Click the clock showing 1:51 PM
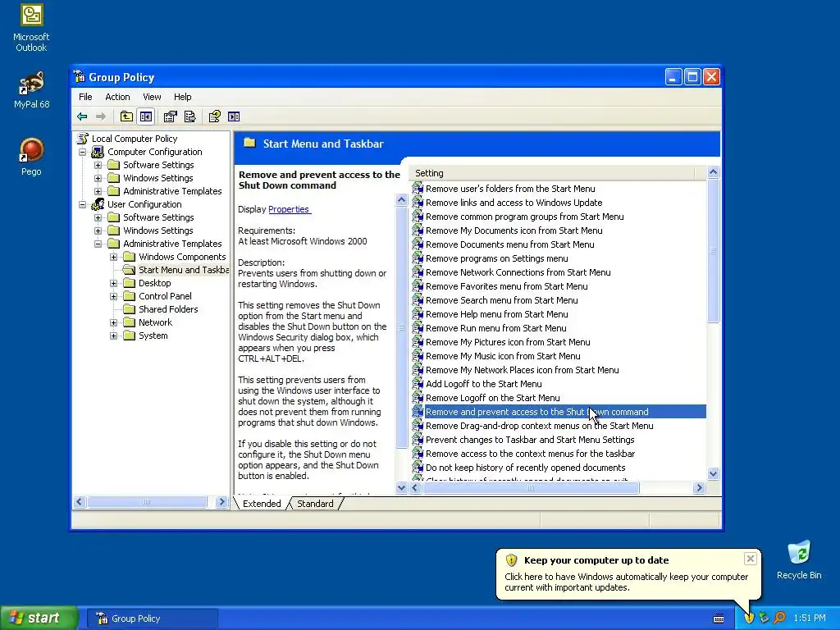840x630 pixels. tap(810, 618)
